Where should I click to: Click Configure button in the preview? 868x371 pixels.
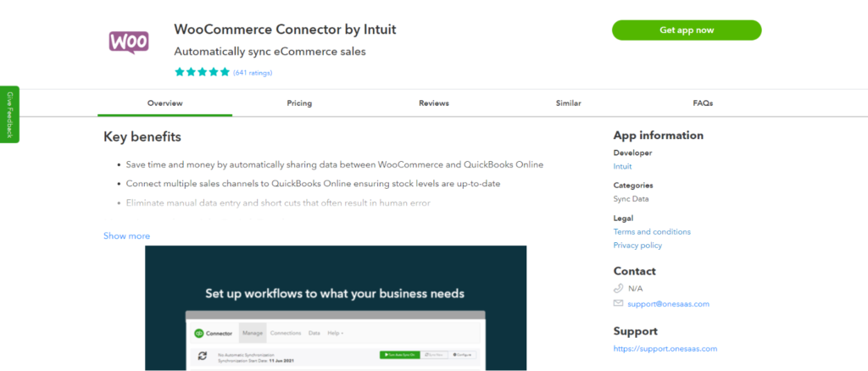pyautogui.click(x=462, y=355)
